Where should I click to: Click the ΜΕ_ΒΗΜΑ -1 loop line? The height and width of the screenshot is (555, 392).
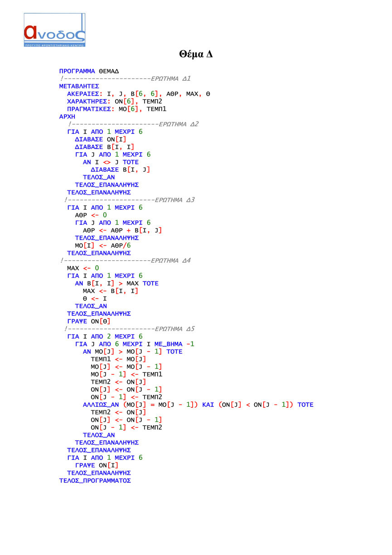(x=135, y=344)
